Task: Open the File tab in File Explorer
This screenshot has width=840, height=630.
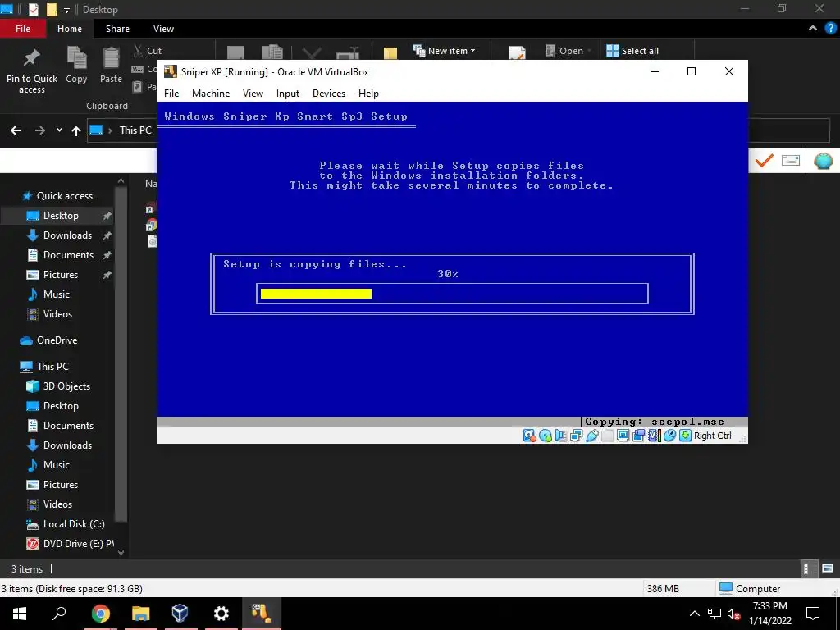Action: pos(22,29)
